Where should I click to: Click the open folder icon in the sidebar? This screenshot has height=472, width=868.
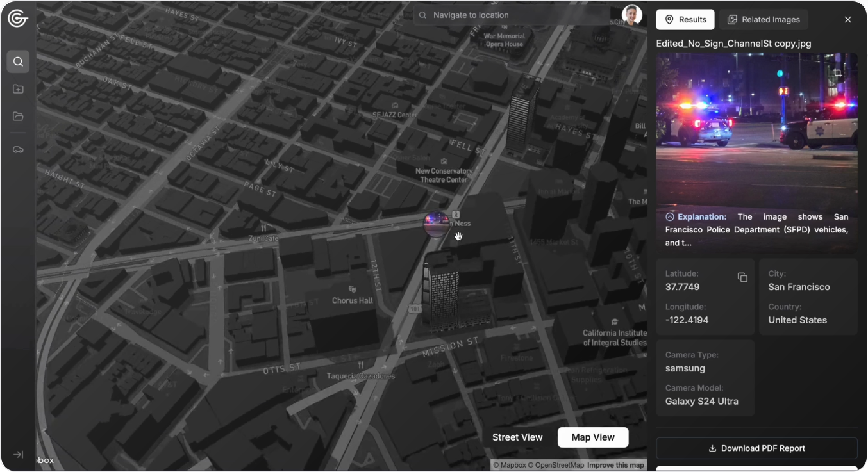point(18,117)
